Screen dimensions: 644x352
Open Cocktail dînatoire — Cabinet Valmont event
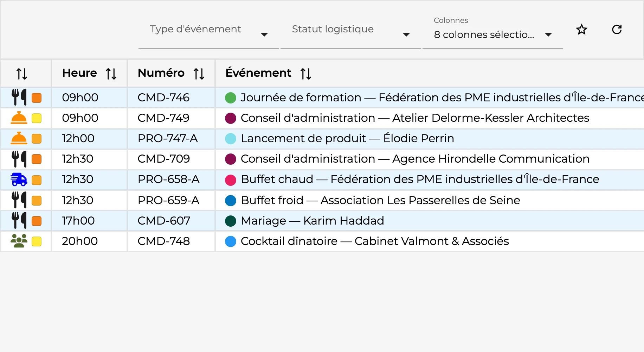[375, 241]
